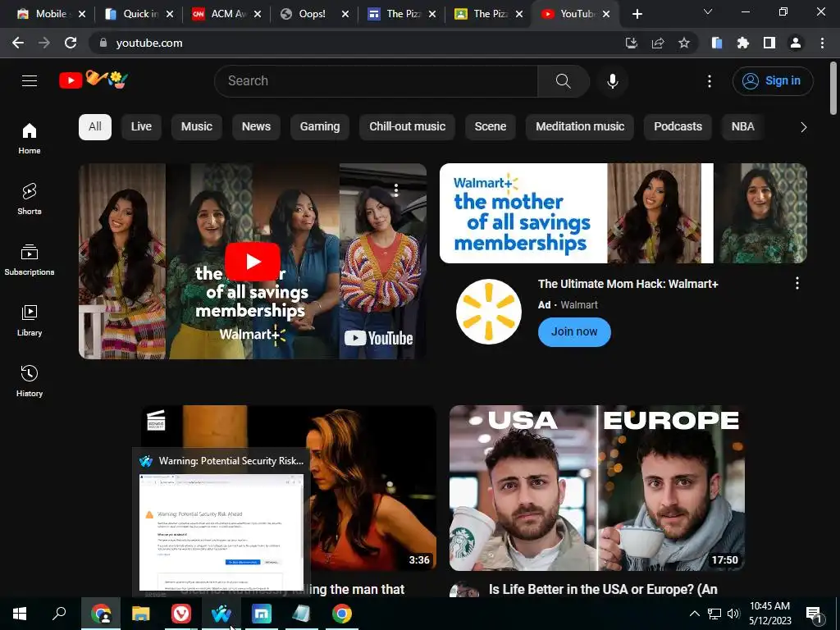Start voice search with microphone icon
840x630 pixels.
[613, 81]
